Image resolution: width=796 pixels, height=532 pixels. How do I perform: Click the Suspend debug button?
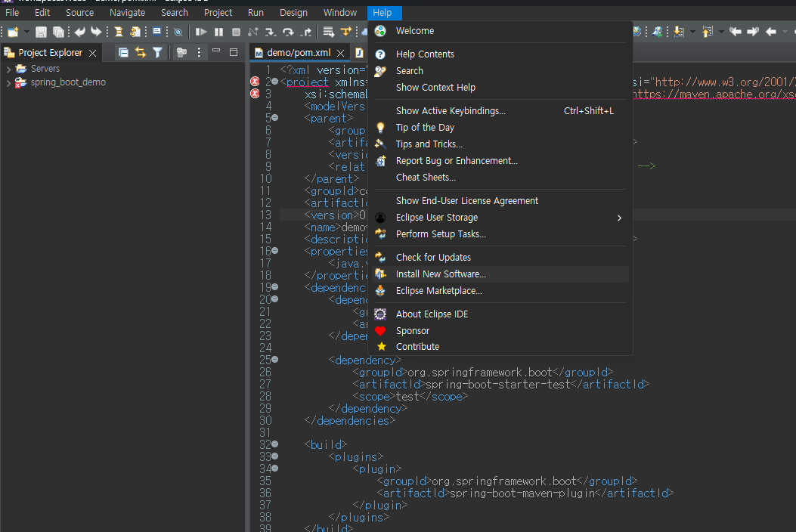[x=218, y=32]
